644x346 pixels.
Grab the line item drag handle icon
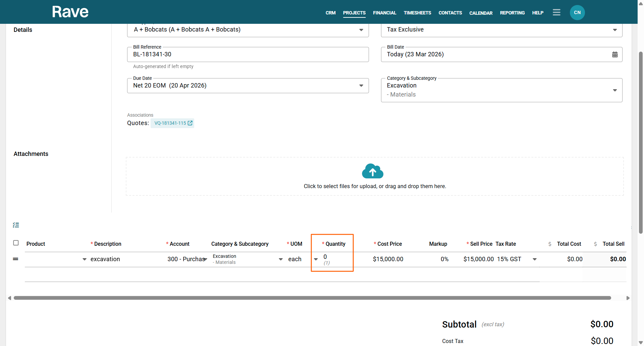click(x=15, y=259)
